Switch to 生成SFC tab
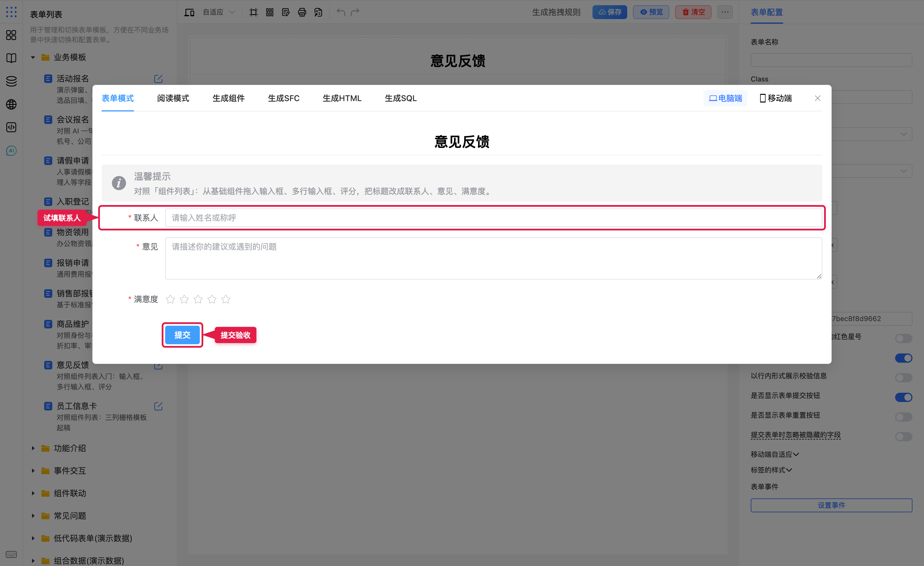 tap(284, 98)
